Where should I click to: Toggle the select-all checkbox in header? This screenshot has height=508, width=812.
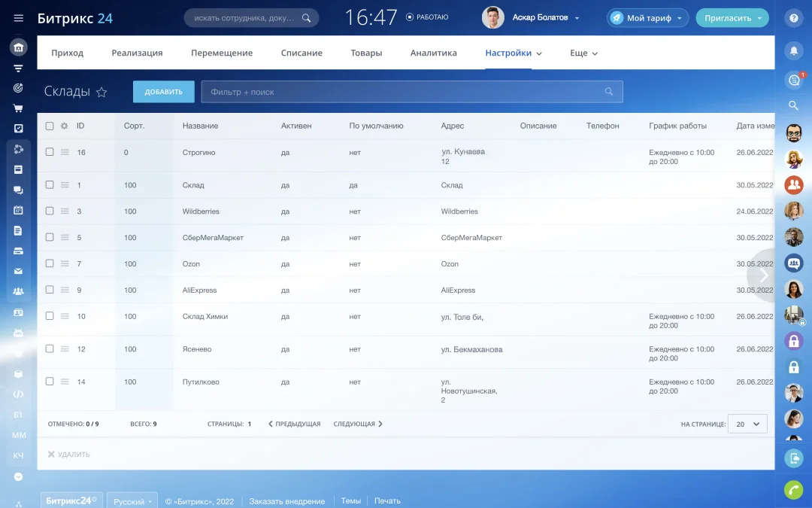(50, 126)
